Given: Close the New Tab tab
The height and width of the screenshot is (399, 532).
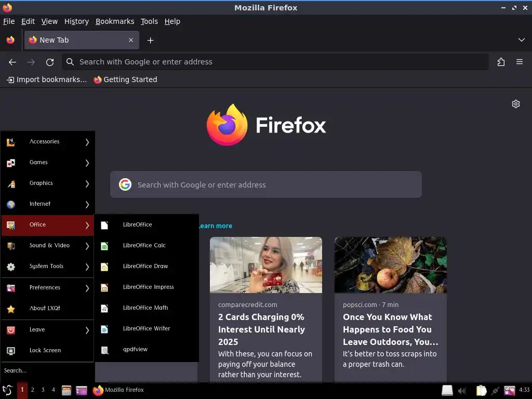Looking at the screenshot, I should [131, 40].
